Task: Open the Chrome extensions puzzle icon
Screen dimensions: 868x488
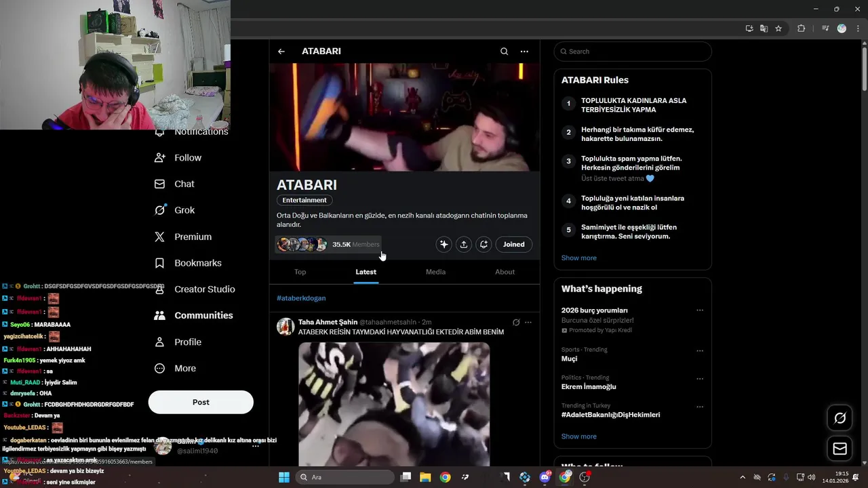Action: [x=802, y=28]
